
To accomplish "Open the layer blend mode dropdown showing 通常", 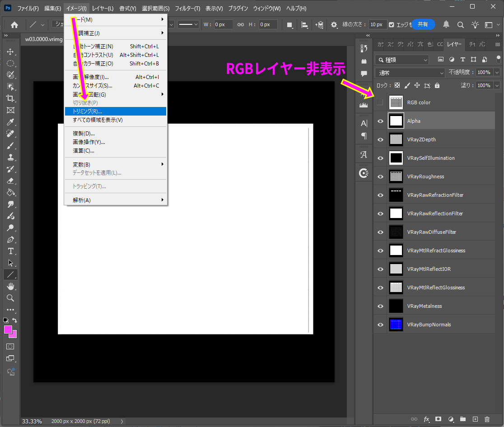I will click(410, 72).
